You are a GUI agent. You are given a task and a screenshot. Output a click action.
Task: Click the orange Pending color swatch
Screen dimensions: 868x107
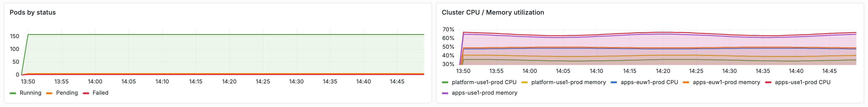(49, 93)
